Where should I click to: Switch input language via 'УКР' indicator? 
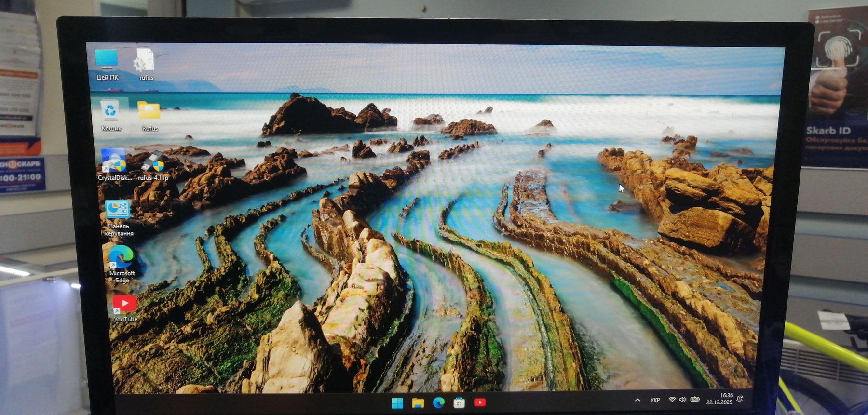tap(655, 400)
